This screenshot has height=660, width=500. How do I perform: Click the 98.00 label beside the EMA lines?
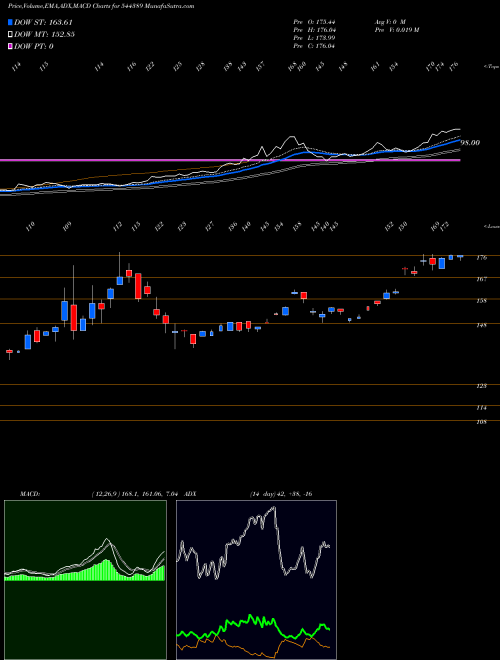[x=471, y=143]
